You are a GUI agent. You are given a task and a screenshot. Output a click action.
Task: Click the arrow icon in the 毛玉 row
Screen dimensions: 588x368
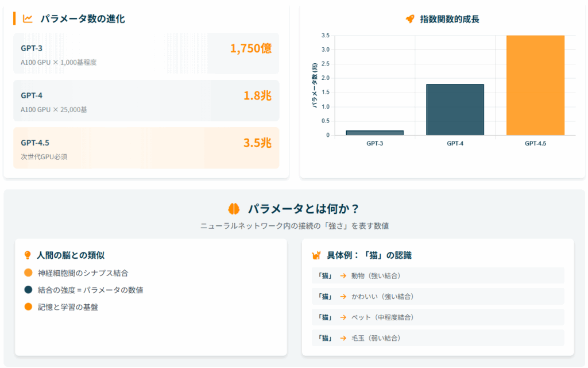pos(343,338)
